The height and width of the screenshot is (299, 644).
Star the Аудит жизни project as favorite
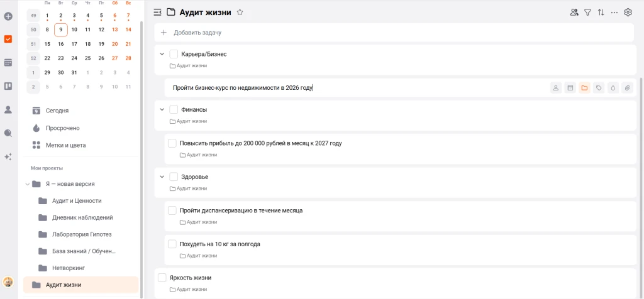pyautogui.click(x=240, y=12)
